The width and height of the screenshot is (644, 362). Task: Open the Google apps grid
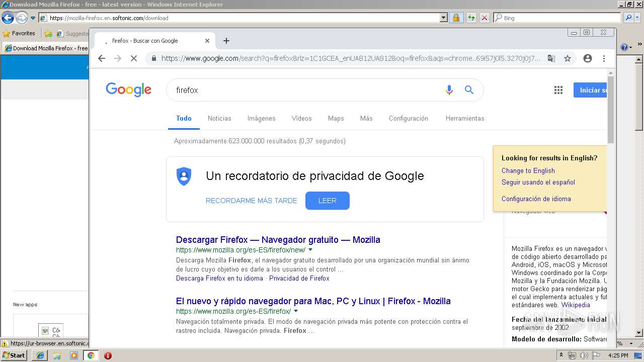coord(558,90)
